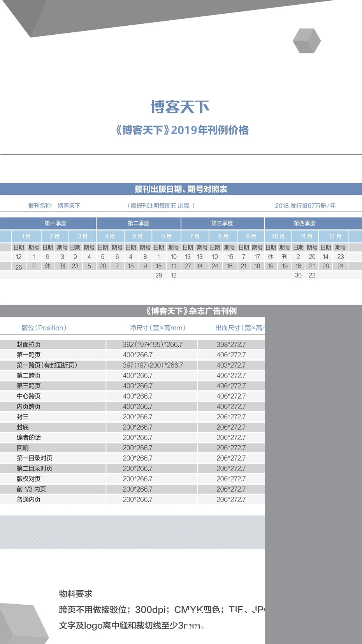Click date 29 under June
The width and height of the screenshot is (362, 644).
[x=158, y=275]
